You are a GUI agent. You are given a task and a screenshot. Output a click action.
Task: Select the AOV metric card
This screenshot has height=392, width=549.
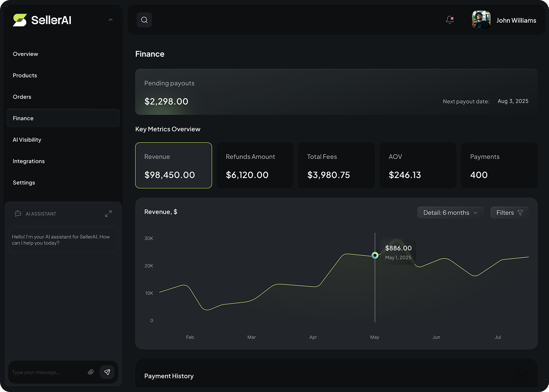click(x=418, y=165)
